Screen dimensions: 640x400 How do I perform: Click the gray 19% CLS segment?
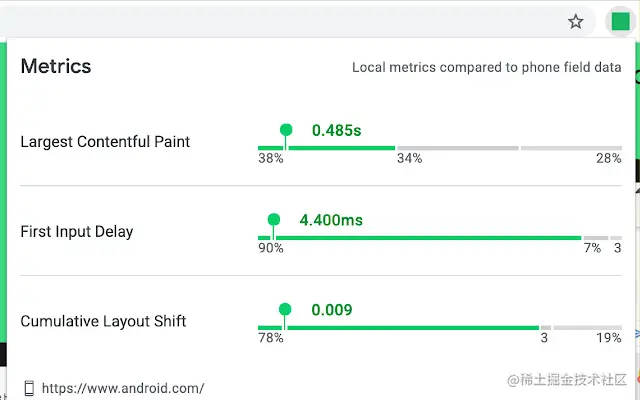point(588,328)
